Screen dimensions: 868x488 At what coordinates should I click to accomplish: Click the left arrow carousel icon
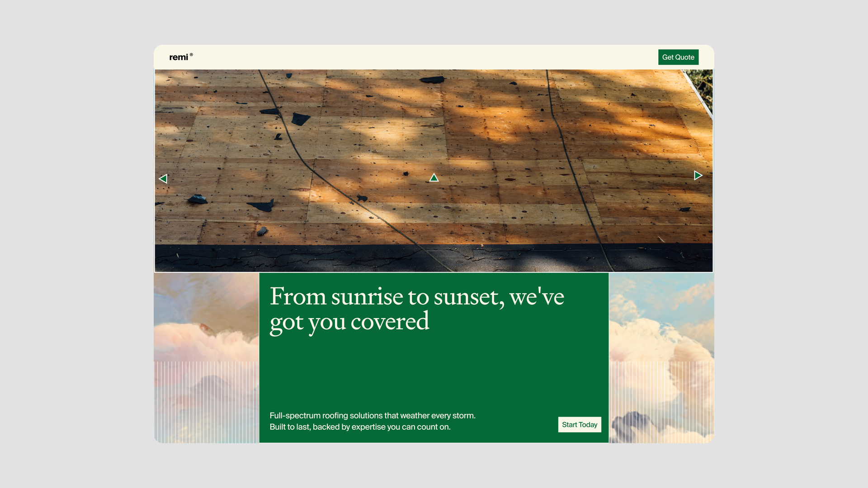click(x=163, y=178)
